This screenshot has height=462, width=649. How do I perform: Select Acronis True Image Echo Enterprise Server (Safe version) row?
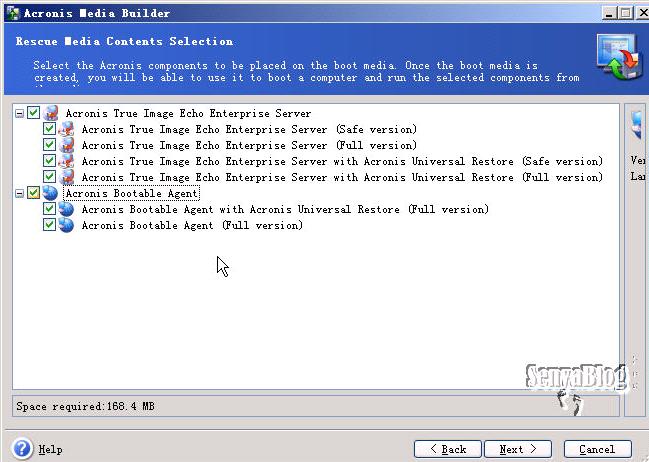tap(249, 129)
